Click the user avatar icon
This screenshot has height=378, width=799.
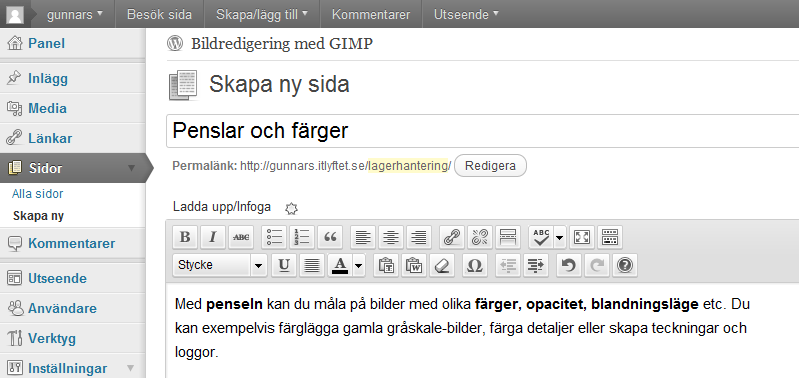[15, 15]
